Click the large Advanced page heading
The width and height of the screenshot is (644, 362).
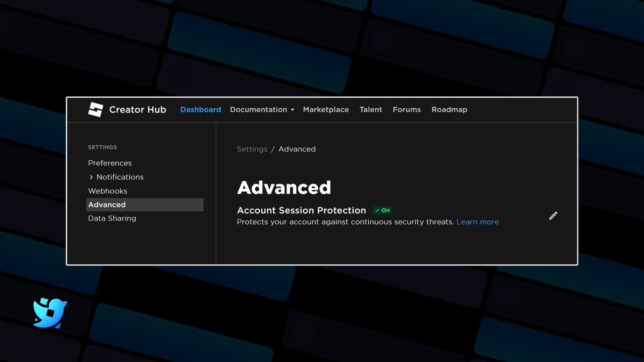(284, 188)
